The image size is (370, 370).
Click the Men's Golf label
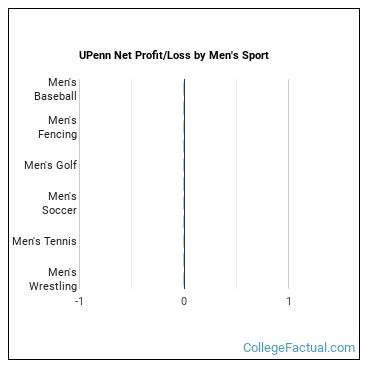(x=50, y=165)
